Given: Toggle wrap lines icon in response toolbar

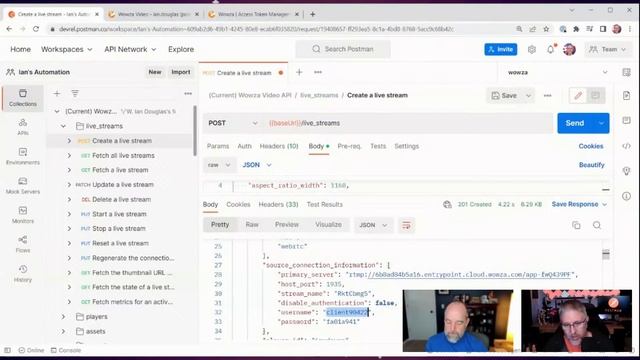Looking at the screenshot, I should 406,225.
